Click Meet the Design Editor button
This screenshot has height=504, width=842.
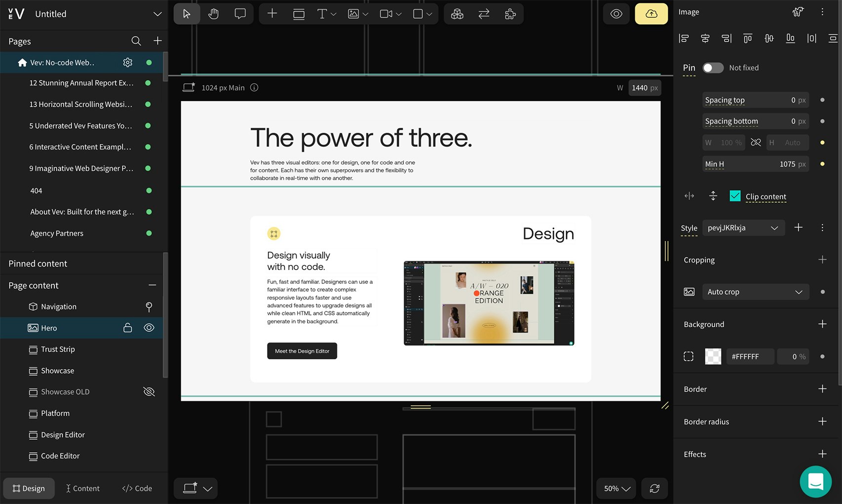[302, 351]
